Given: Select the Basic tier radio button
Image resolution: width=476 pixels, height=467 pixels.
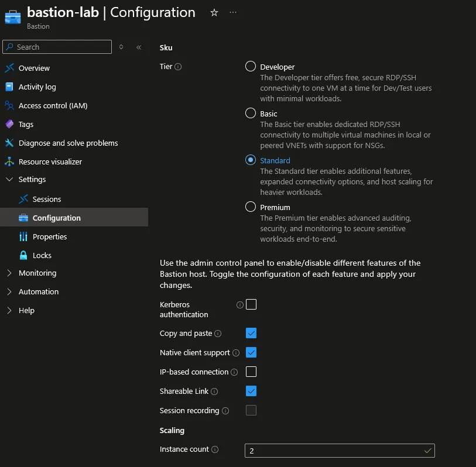Looking at the screenshot, I should tap(251, 113).
